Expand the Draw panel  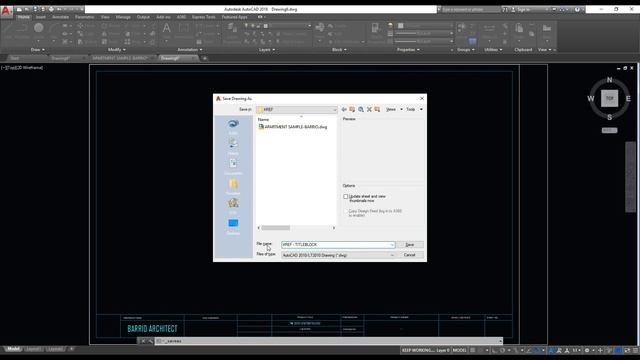pyautogui.click(x=38, y=50)
